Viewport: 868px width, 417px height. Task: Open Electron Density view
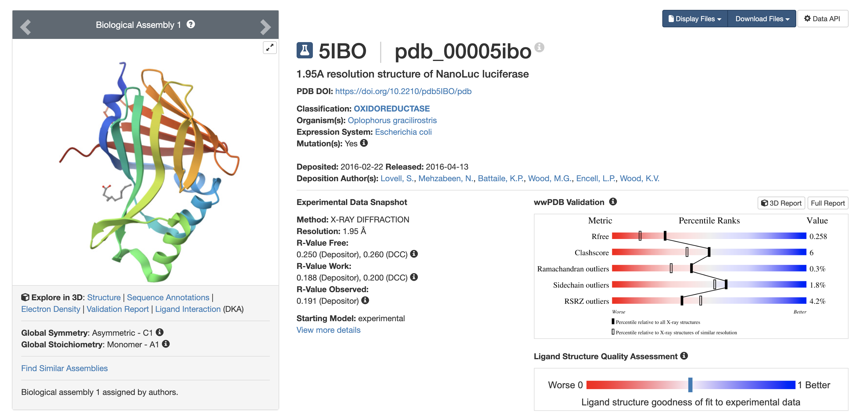pos(51,309)
